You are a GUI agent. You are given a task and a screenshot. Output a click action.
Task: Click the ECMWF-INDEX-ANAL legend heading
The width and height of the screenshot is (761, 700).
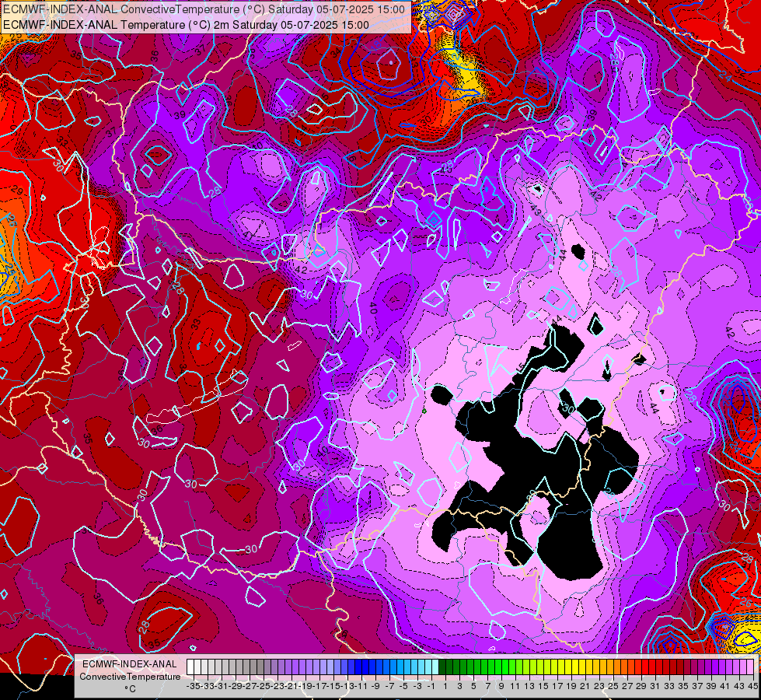(130, 664)
